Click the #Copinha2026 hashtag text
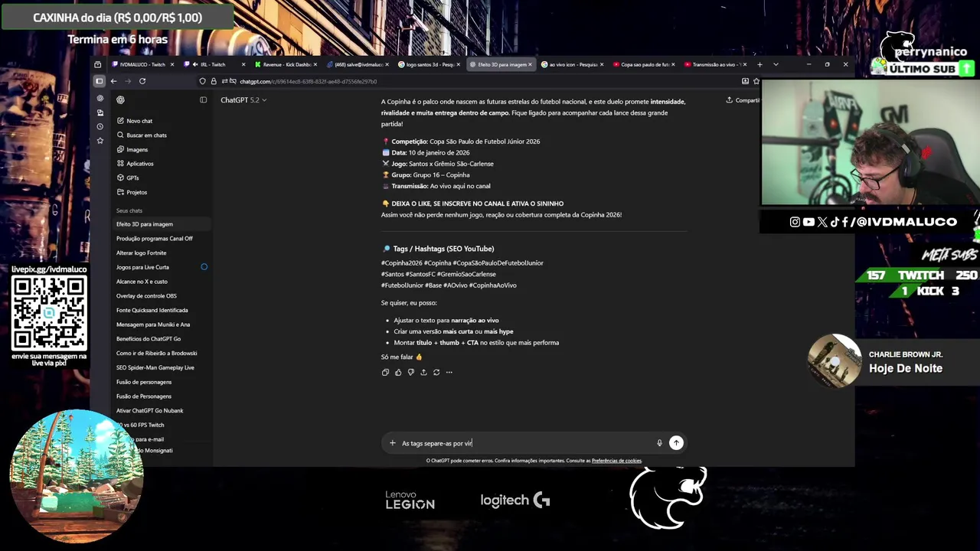980x551 pixels. click(401, 263)
